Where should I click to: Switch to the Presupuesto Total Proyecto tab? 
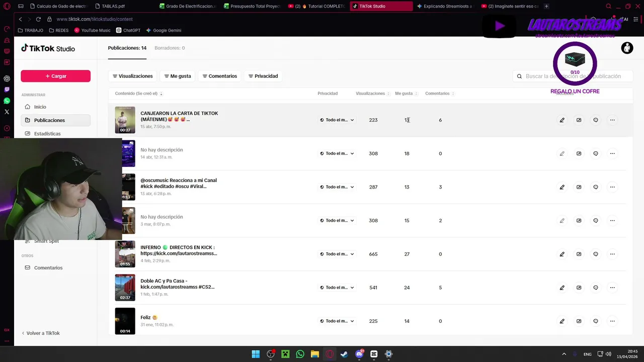[252, 7]
